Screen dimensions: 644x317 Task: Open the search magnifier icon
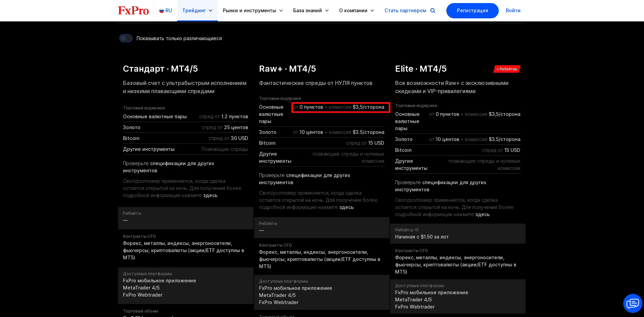(x=433, y=11)
